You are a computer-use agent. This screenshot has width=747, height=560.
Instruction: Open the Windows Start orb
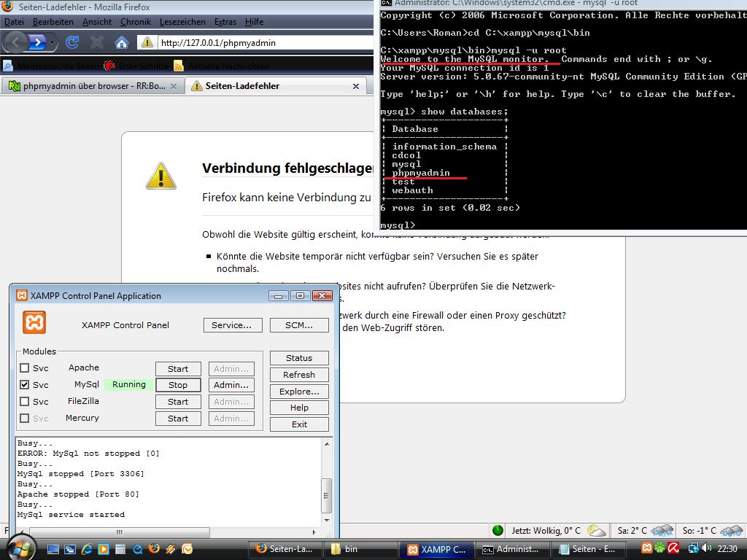point(21,548)
